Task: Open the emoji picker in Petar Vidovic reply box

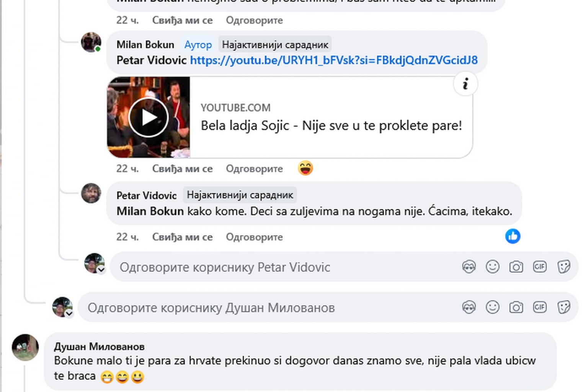Action: [x=492, y=266]
